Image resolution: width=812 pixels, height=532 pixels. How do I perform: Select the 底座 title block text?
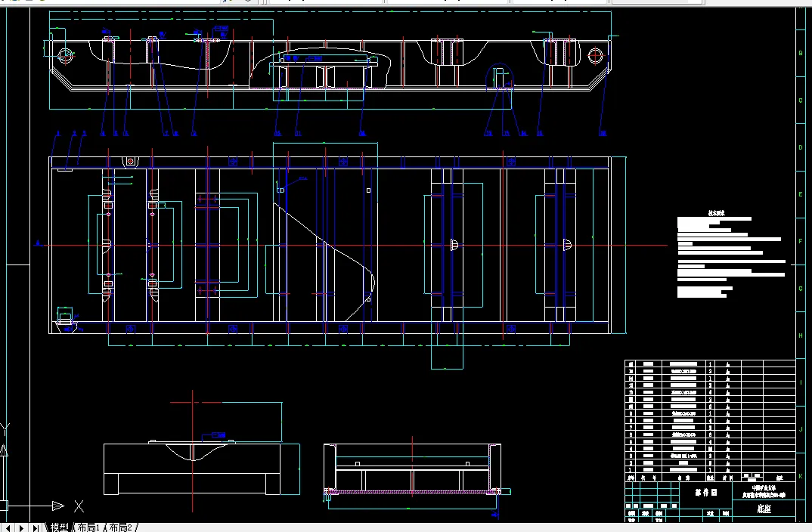(x=764, y=509)
